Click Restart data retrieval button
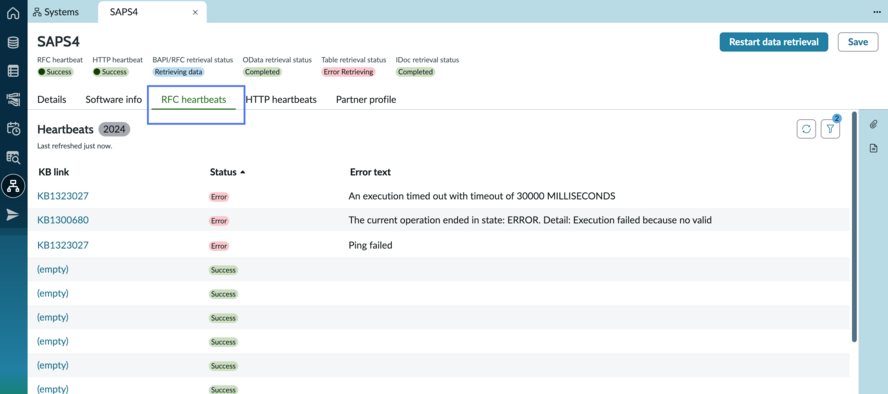Image resolution: width=888 pixels, height=394 pixels. pyautogui.click(x=774, y=42)
